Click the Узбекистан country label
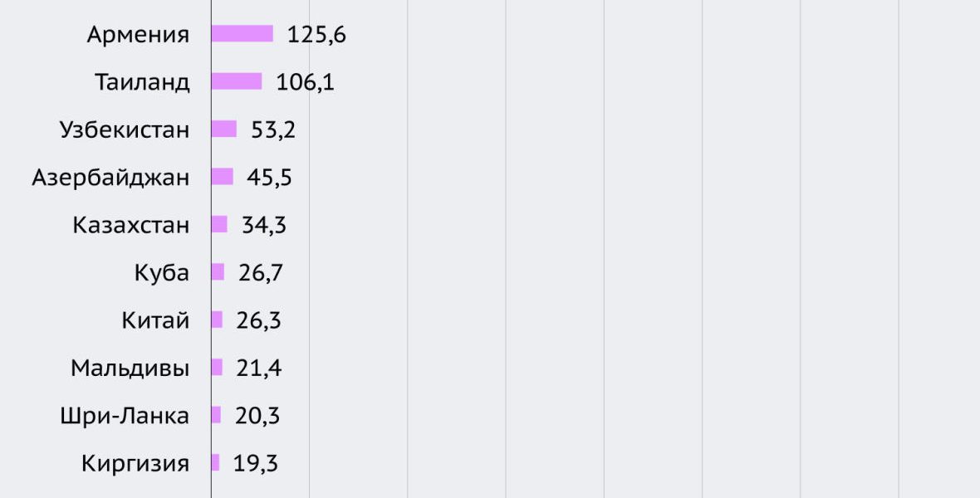This screenshot has height=498, width=980. pyautogui.click(x=125, y=130)
